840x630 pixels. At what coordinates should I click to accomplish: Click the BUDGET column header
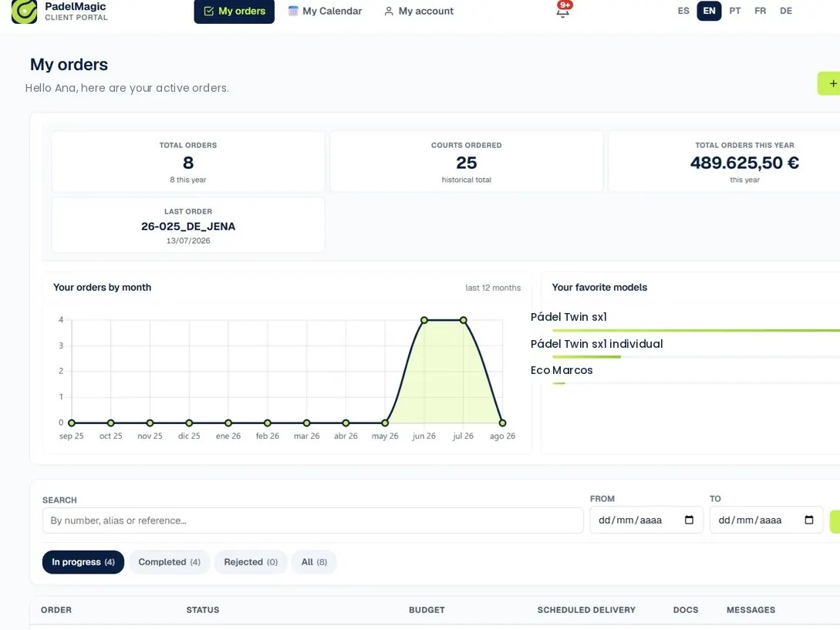[427, 610]
